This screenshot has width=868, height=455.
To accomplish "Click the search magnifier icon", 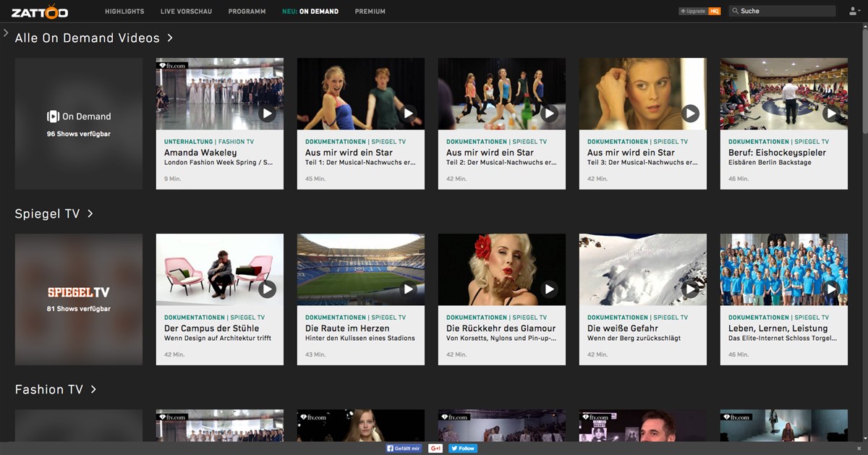I will pos(735,11).
